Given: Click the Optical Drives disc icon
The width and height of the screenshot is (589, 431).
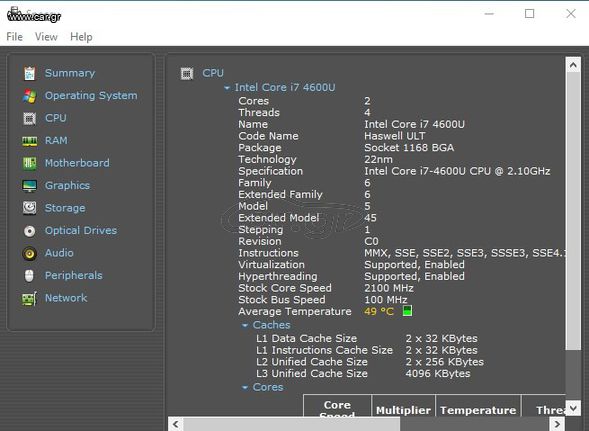Looking at the screenshot, I should coord(29,231).
